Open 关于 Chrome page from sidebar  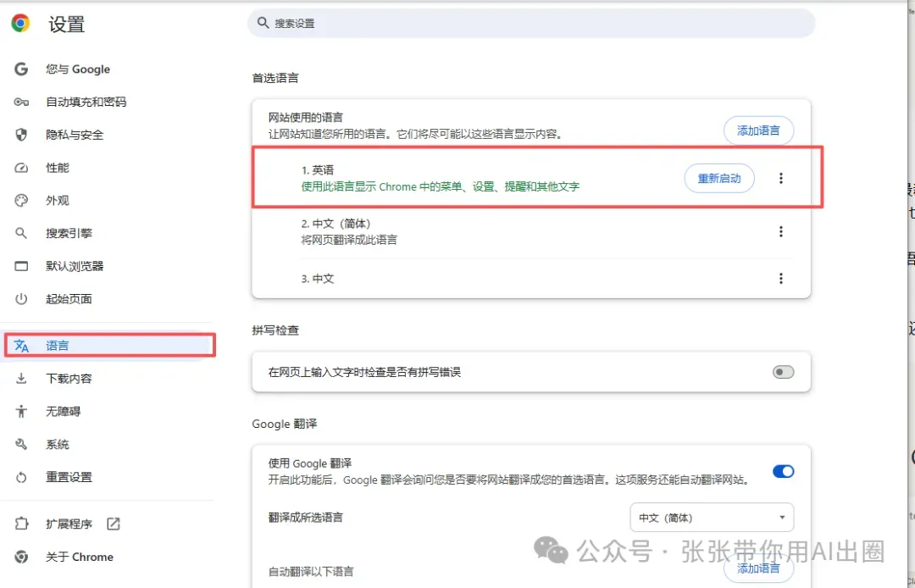coord(79,557)
